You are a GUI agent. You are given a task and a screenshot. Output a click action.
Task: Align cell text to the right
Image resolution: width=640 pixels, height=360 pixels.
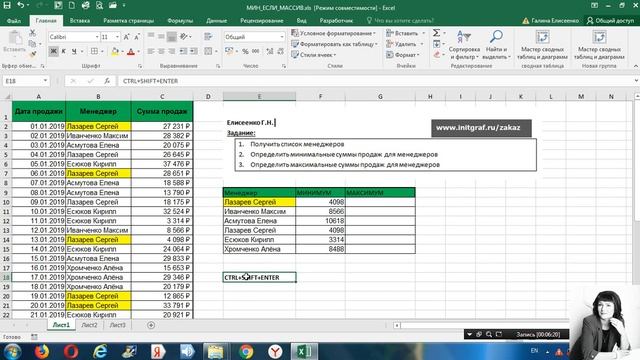tap(172, 51)
